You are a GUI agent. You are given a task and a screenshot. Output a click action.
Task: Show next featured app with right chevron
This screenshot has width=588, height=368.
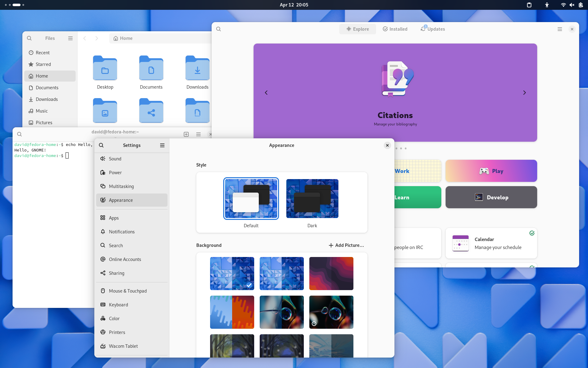[524, 93]
